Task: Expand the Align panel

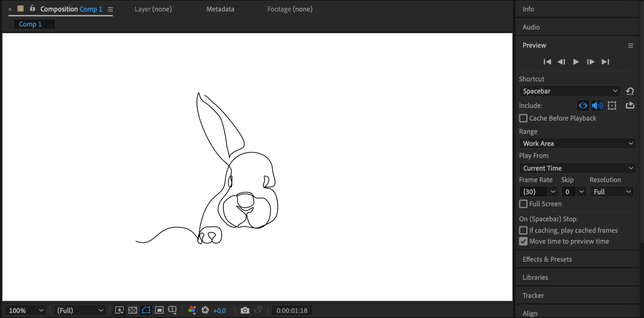Action: 530,313
